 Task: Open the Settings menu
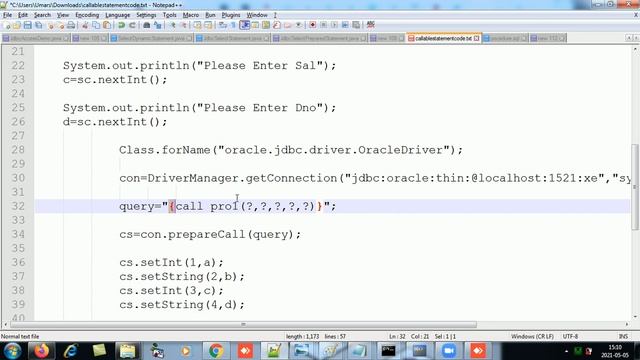(146, 15)
